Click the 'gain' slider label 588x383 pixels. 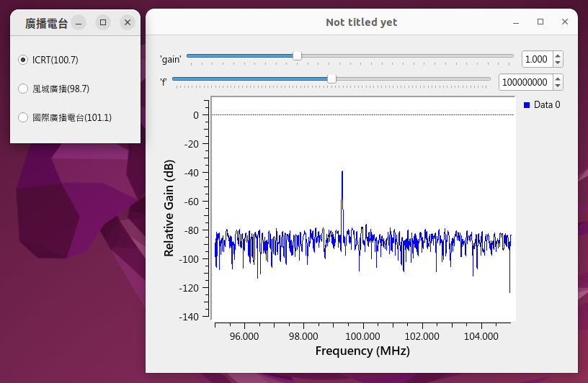pos(171,59)
